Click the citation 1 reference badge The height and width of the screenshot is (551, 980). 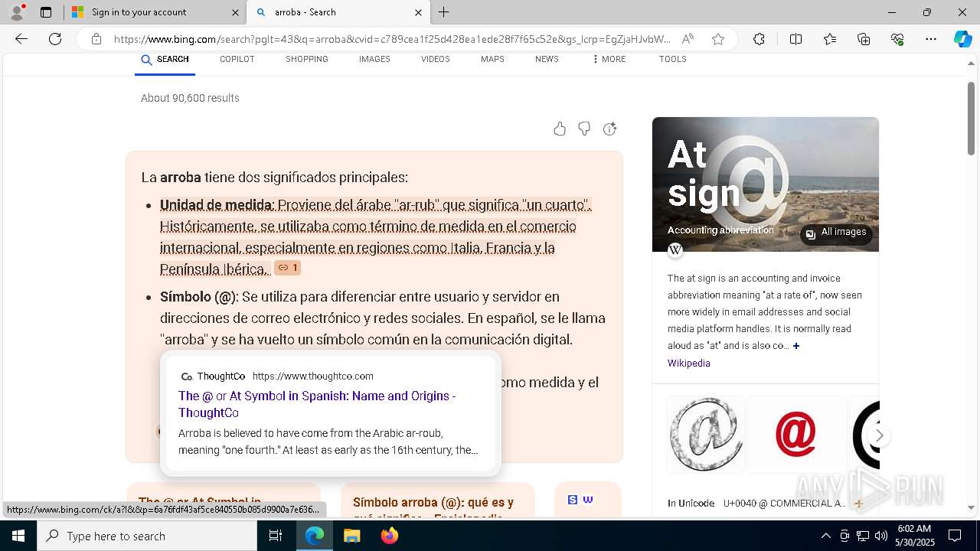[x=288, y=268]
